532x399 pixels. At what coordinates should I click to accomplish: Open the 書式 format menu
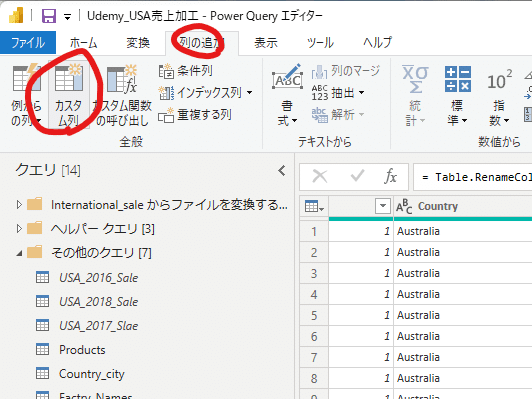point(287,95)
